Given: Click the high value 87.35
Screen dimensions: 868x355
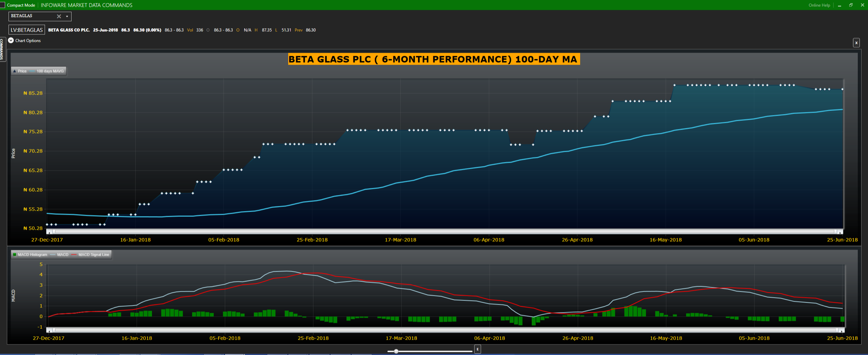Looking at the screenshot, I should click(x=267, y=30).
